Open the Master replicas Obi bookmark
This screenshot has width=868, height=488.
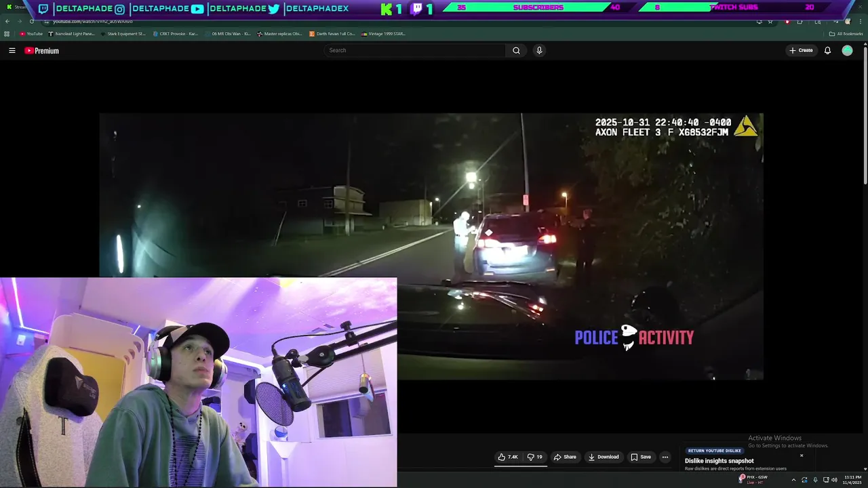(279, 34)
